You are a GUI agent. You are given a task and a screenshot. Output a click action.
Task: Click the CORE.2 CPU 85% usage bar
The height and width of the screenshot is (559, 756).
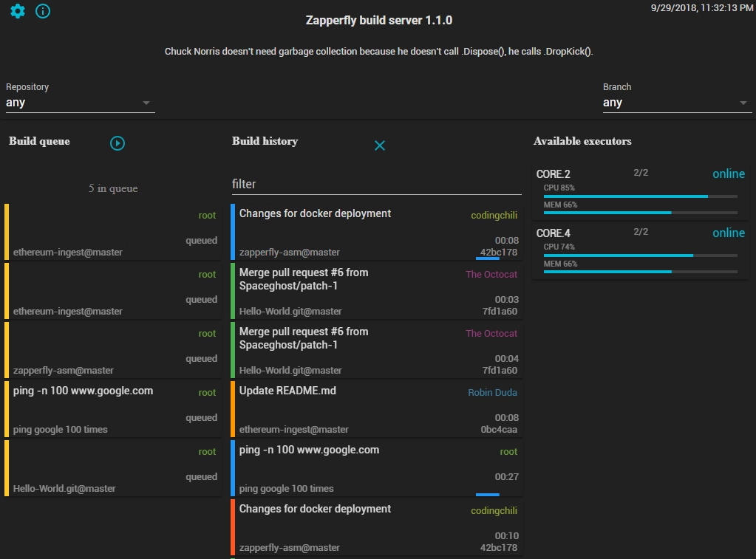tap(640, 196)
